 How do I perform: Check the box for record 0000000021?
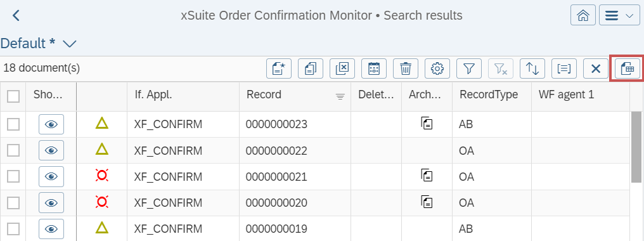pos(13,176)
